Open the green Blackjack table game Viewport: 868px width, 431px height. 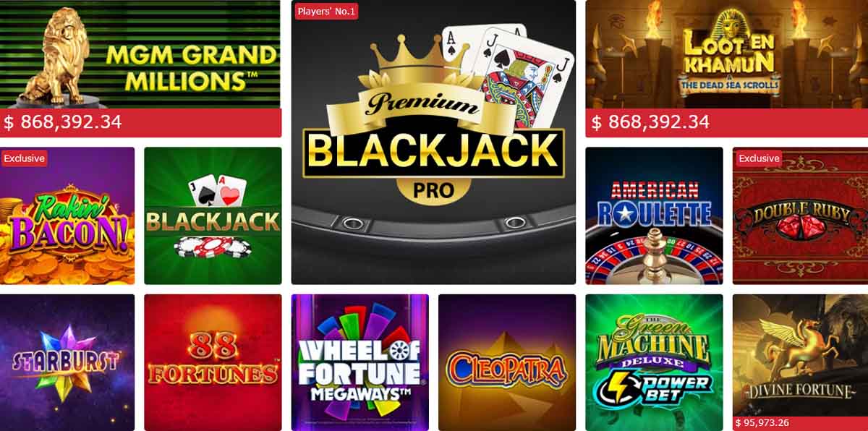pyautogui.click(x=213, y=215)
